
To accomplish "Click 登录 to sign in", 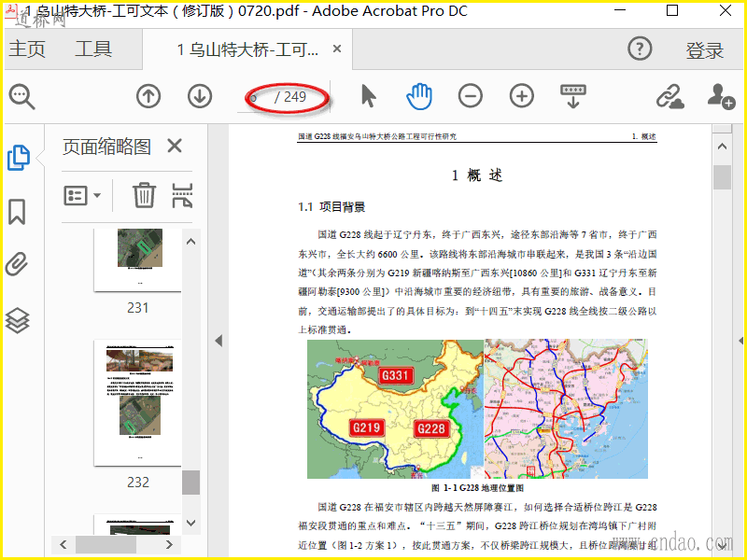I will [705, 50].
